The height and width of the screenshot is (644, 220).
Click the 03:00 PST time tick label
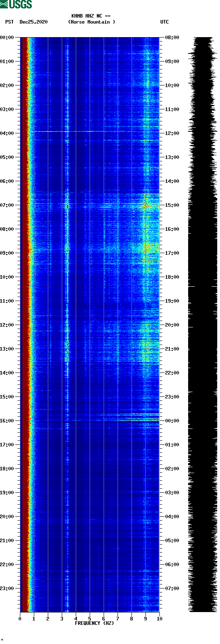point(7,109)
